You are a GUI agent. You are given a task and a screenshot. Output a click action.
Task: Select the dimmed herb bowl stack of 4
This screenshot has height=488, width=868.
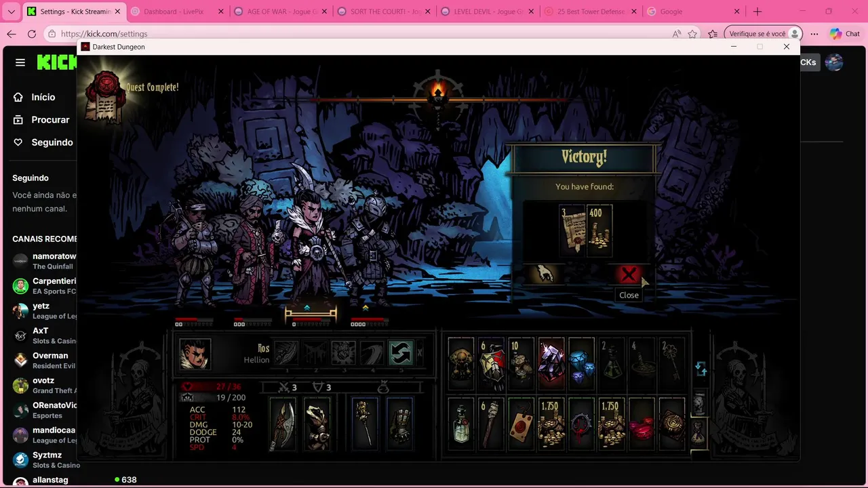[642, 364]
